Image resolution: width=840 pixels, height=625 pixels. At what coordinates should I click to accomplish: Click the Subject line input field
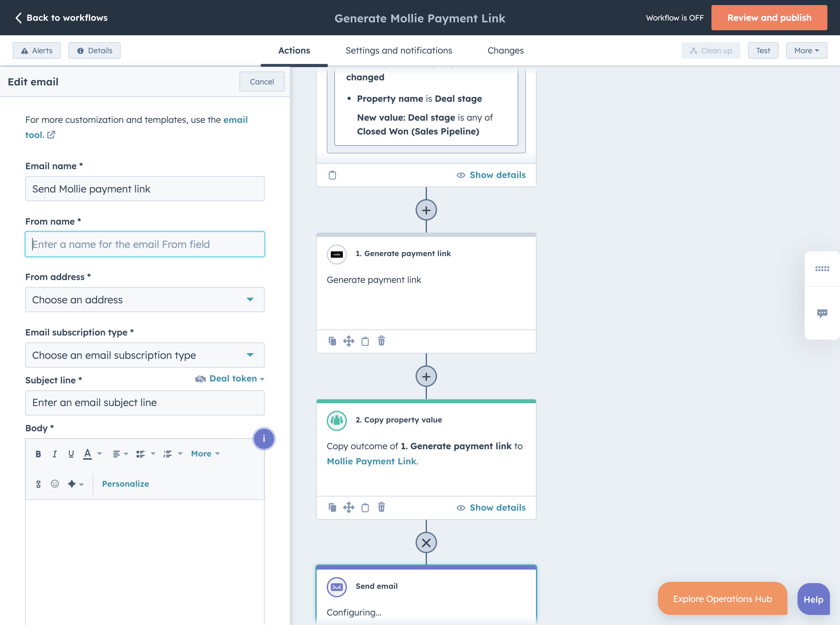click(x=145, y=403)
